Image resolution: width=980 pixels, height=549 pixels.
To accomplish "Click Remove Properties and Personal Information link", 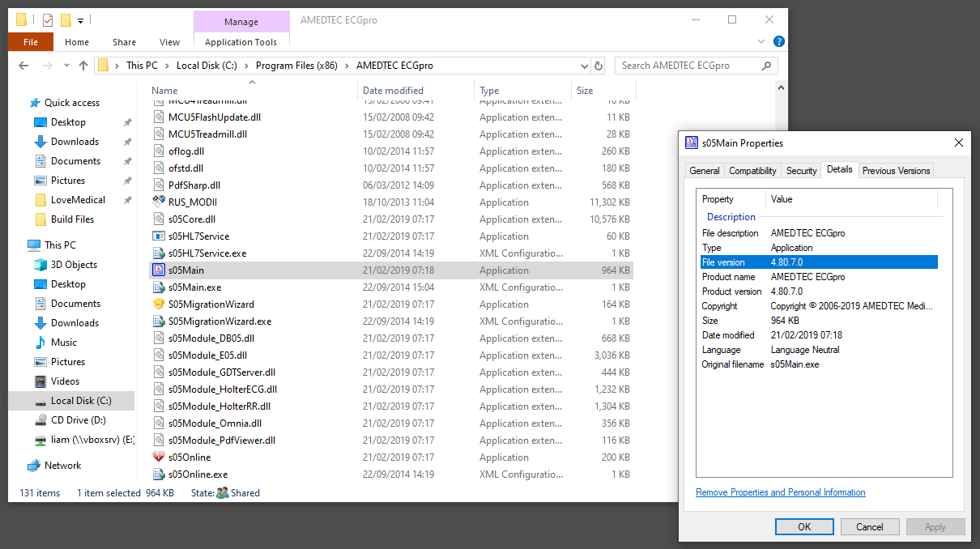I will [780, 492].
